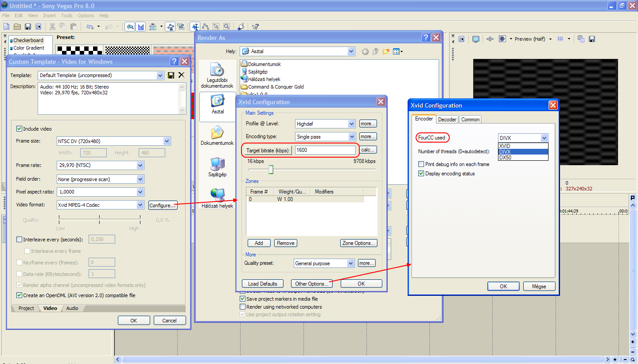Check Print debug info on each frame
Screen dimensions: 638x364
pyautogui.click(x=421, y=164)
